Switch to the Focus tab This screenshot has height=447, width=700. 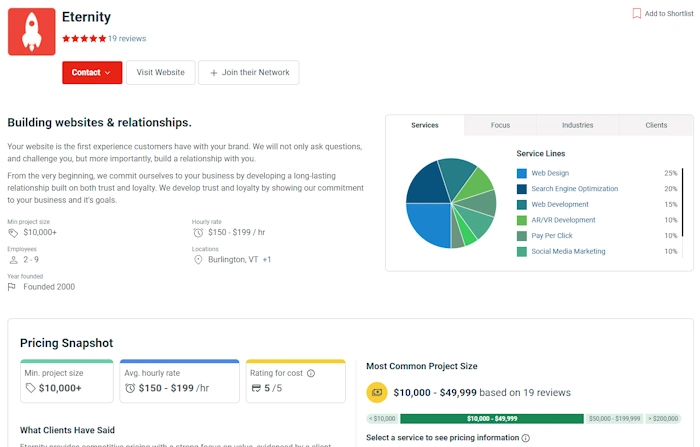click(x=500, y=125)
